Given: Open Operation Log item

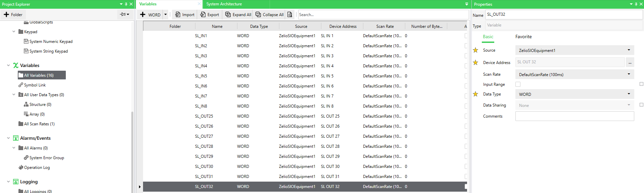Looking at the screenshot, I should (37, 168).
